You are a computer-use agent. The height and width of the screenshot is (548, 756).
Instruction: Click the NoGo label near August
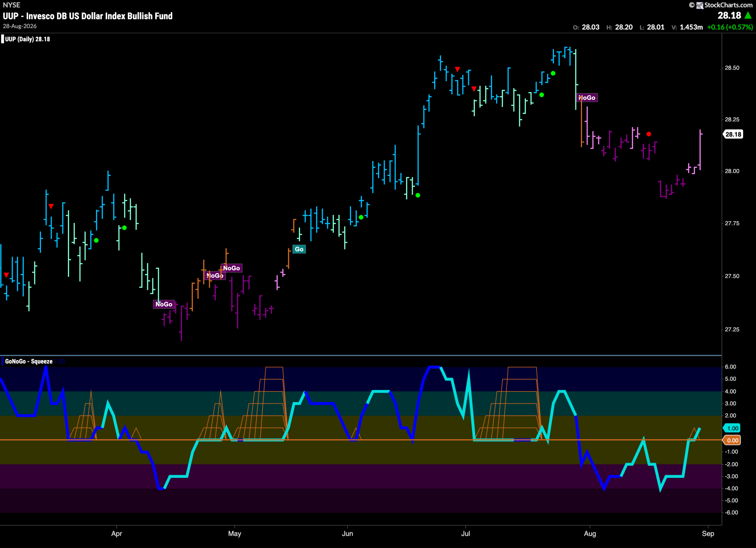pos(587,98)
